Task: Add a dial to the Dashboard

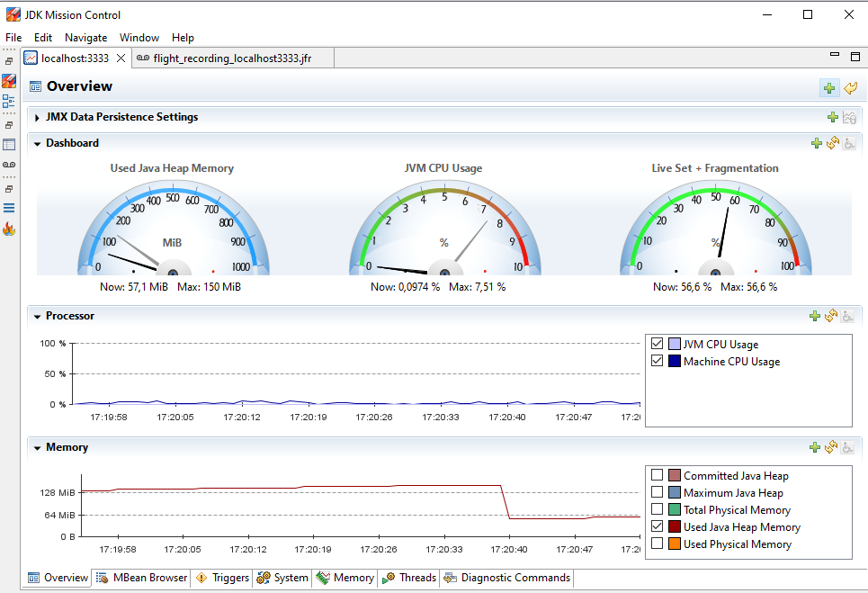Action: click(x=817, y=143)
